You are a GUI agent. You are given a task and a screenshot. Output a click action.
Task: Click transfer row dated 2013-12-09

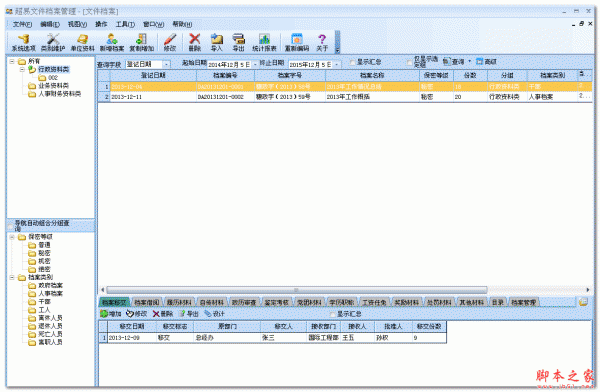coord(272,338)
